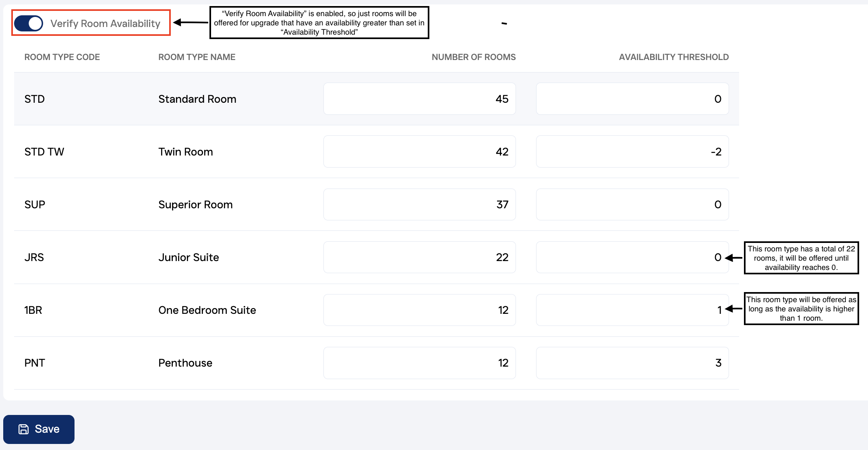Viewport: 868px width, 450px height.
Task: Click Twin Room number of rooms input
Action: click(419, 151)
